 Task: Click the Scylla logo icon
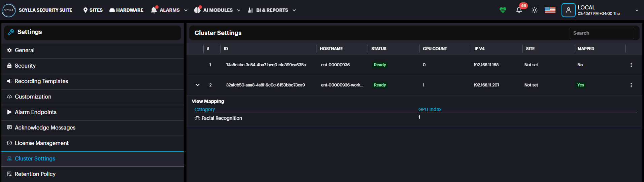coord(9,10)
